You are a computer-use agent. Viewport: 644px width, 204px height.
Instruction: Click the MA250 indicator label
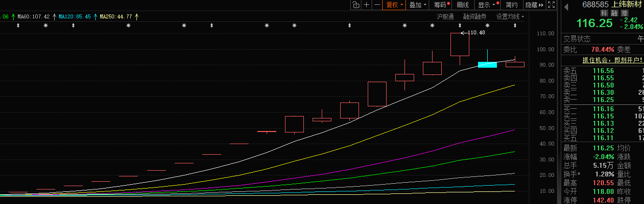[116, 16]
